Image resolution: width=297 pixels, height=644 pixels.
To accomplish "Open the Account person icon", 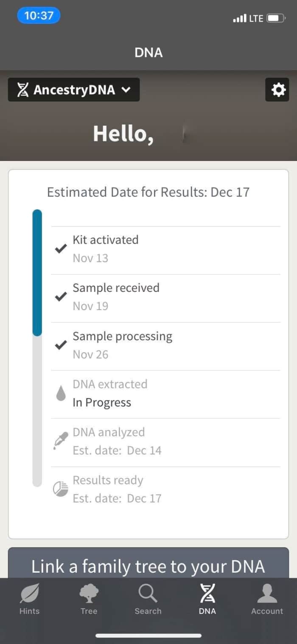I will [x=267, y=593].
